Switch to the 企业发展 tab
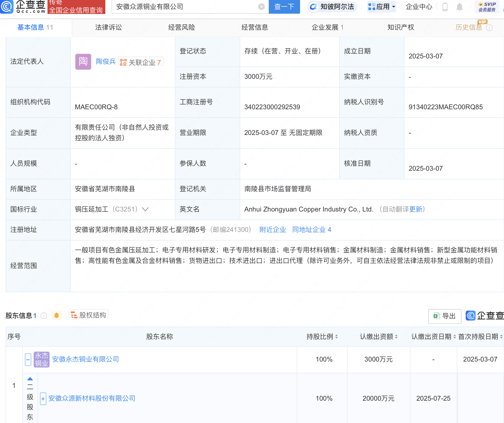 327,27
